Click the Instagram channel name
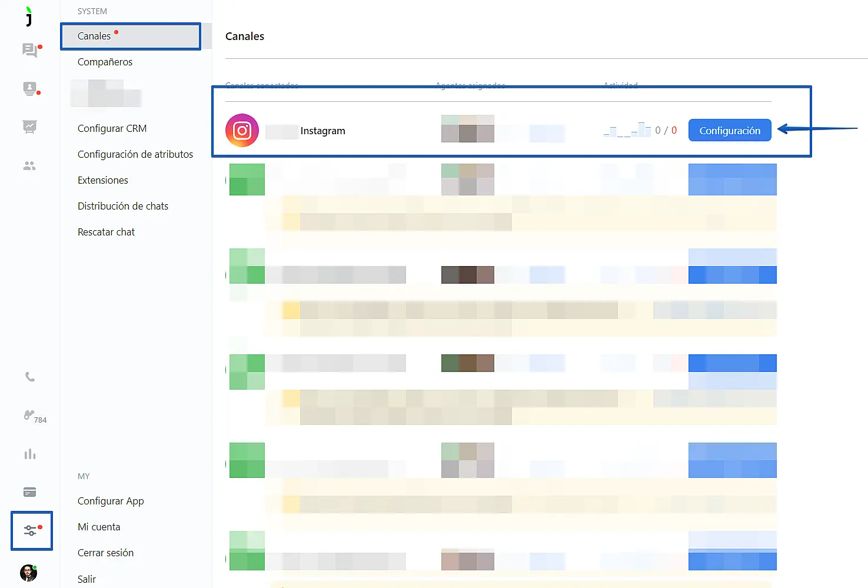868x588 pixels. 322,131
